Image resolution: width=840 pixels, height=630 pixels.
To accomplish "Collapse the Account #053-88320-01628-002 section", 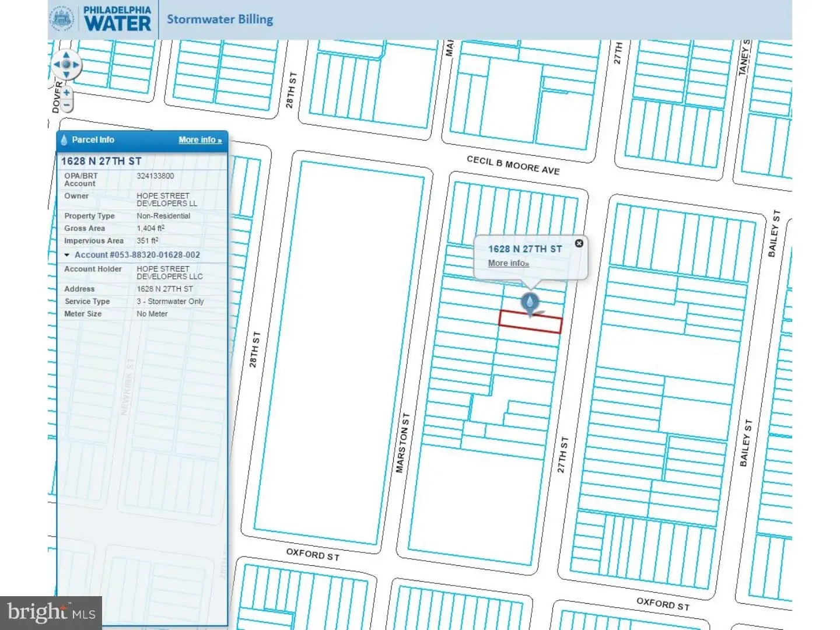I will (x=67, y=255).
